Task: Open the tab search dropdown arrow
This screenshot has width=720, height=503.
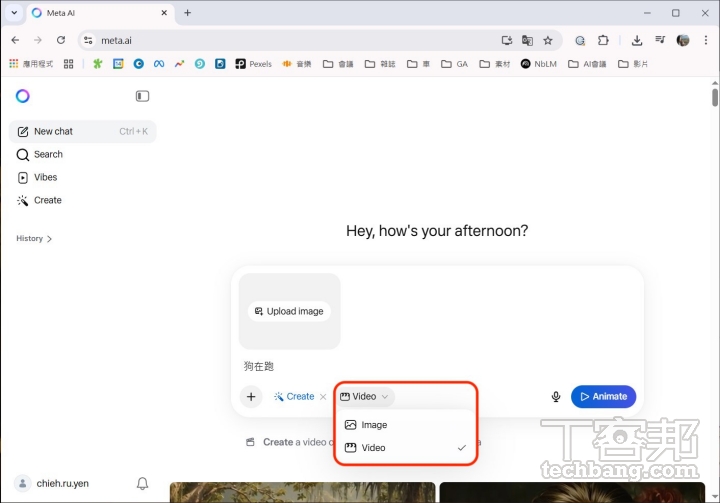Action: pyautogui.click(x=14, y=13)
